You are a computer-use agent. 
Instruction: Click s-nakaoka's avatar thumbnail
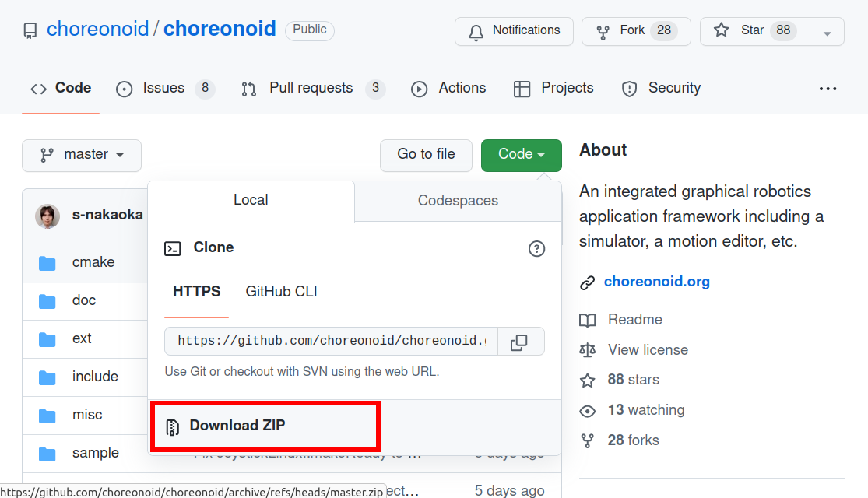[x=47, y=216]
